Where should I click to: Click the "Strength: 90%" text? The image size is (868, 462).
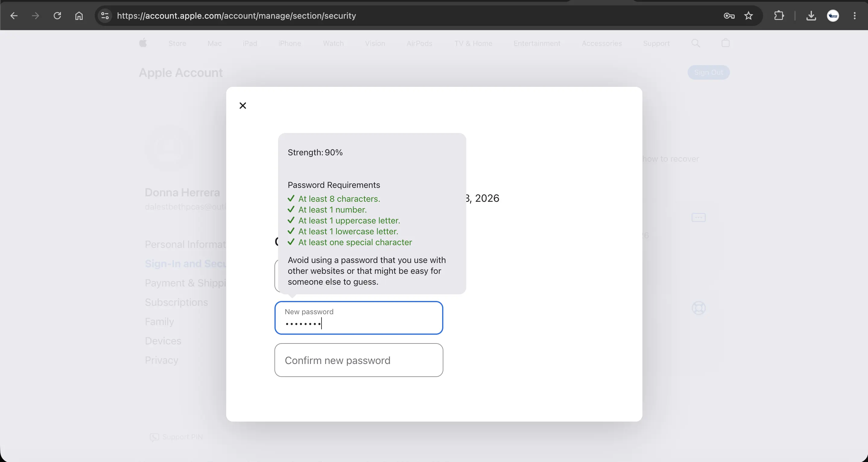click(315, 152)
